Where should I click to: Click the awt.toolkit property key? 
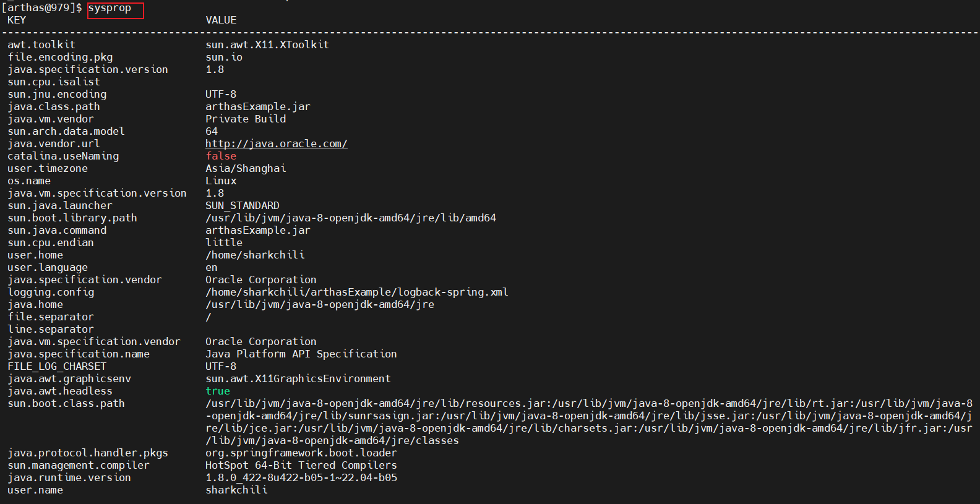[x=41, y=45]
